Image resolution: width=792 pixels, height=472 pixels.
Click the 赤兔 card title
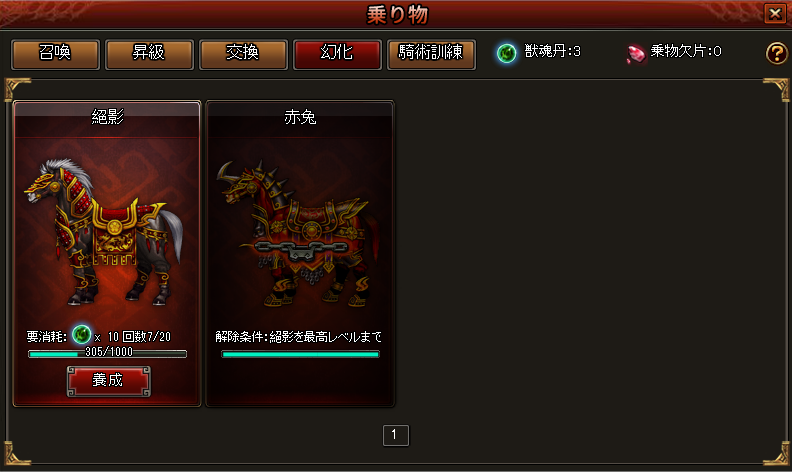[x=300, y=117]
